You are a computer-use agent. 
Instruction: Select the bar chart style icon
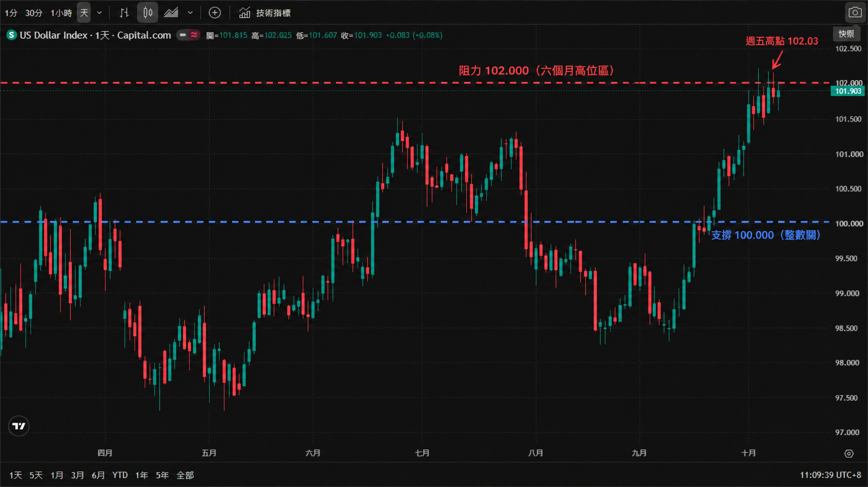pyautogui.click(x=124, y=13)
